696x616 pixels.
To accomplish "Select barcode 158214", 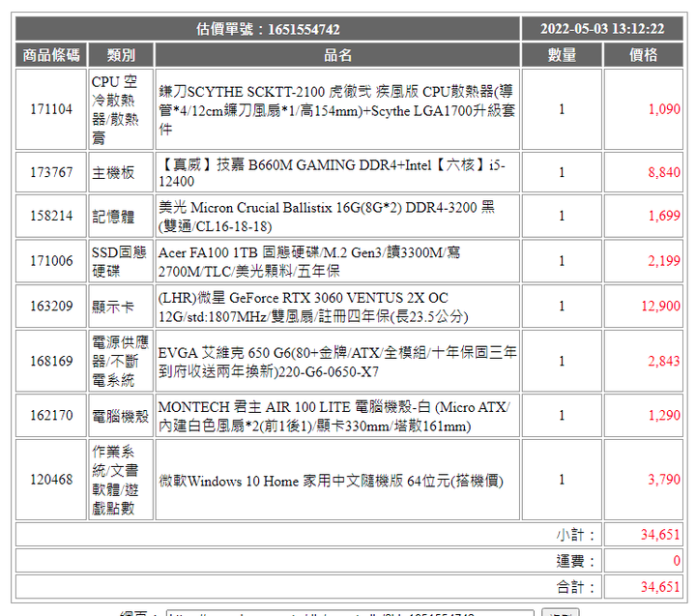I will pyautogui.click(x=51, y=216).
